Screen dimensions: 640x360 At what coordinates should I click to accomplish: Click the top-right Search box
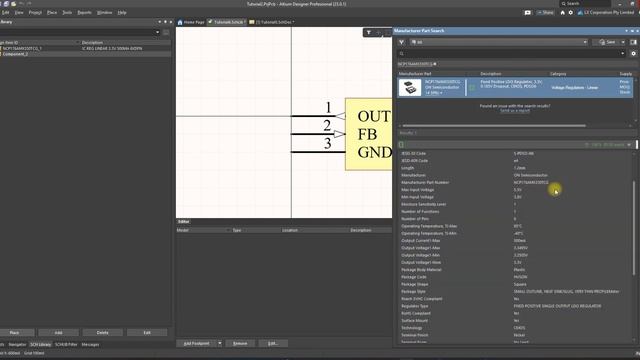(584, 3)
